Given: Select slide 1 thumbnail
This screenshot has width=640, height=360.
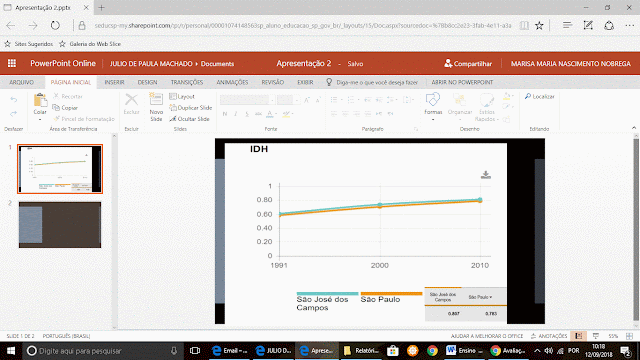Looking at the screenshot, I should 60,169.
